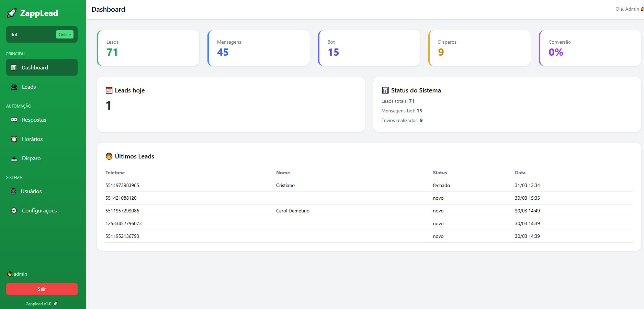Click the Online bot status badge

(x=65, y=35)
